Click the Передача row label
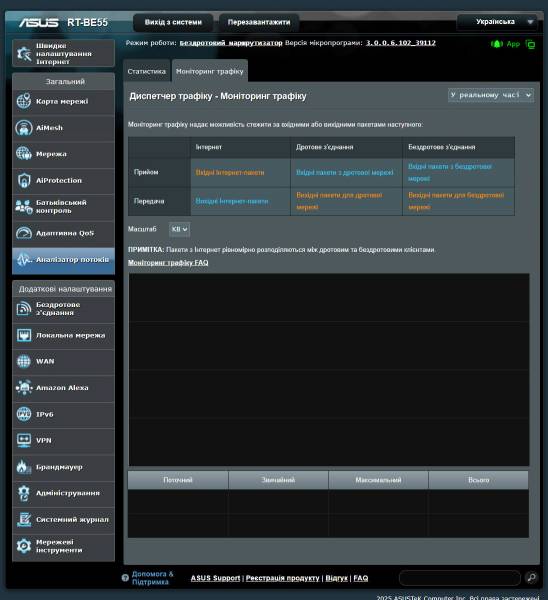This screenshot has height=600, width=548. (x=149, y=201)
